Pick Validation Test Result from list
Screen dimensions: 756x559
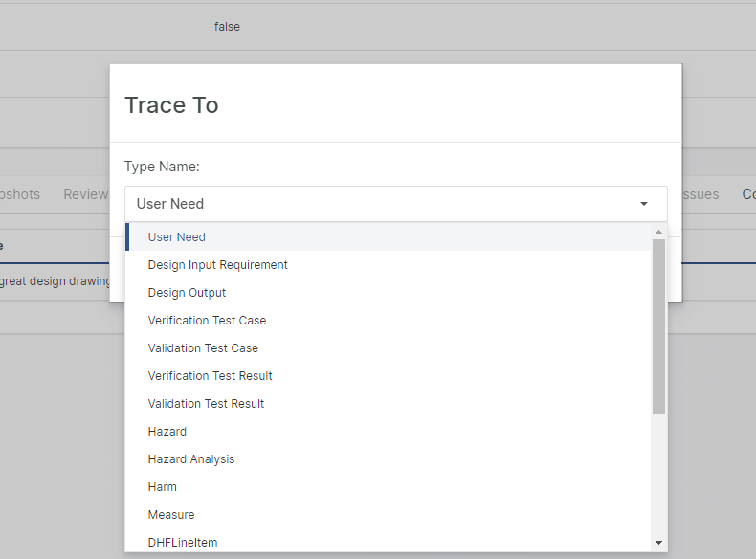[x=206, y=404]
